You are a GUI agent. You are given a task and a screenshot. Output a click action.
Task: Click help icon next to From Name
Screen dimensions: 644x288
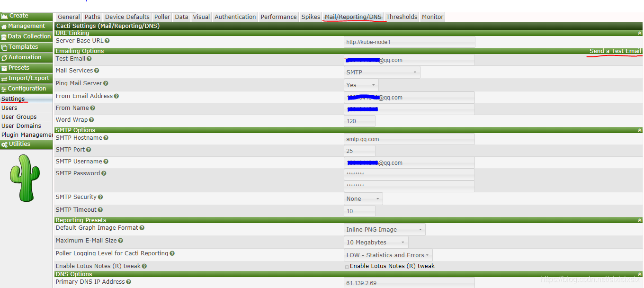93,108
